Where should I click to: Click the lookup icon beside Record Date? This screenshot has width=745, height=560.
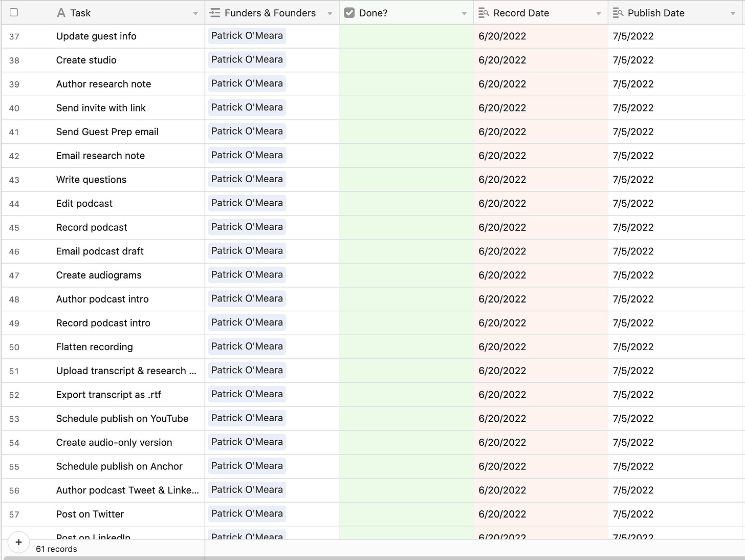pyautogui.click(x=484, y=13)
